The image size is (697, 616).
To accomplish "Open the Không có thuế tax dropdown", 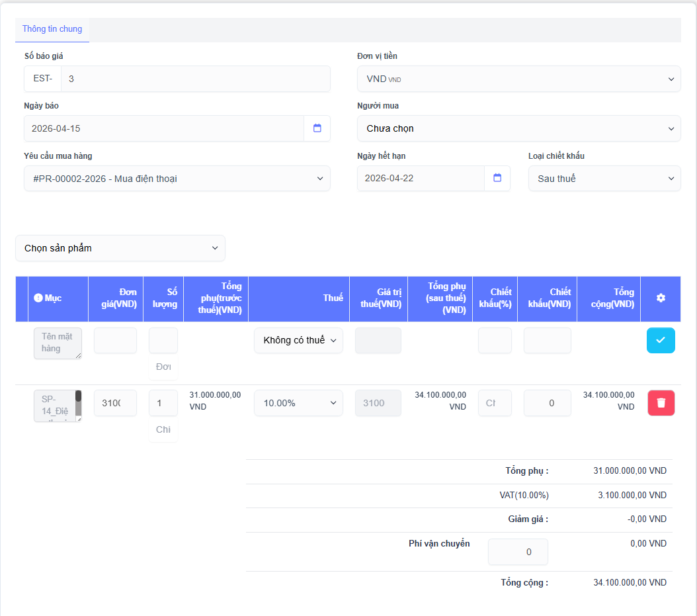I will 298,340.
